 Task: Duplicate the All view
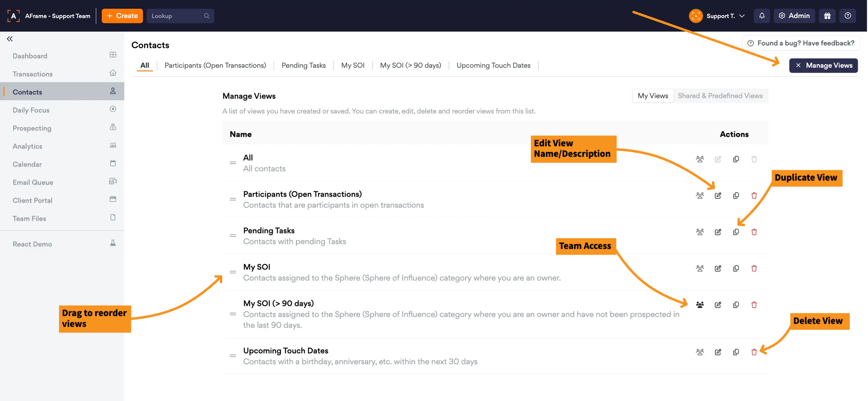click(x=736, y=159)
